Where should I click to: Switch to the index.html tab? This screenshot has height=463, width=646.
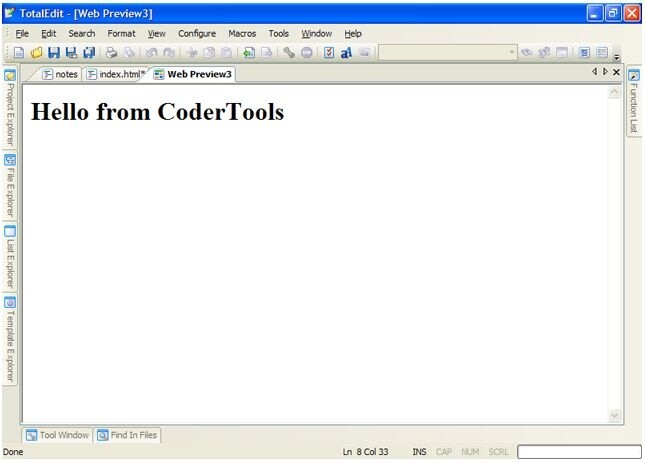(118, 74)
